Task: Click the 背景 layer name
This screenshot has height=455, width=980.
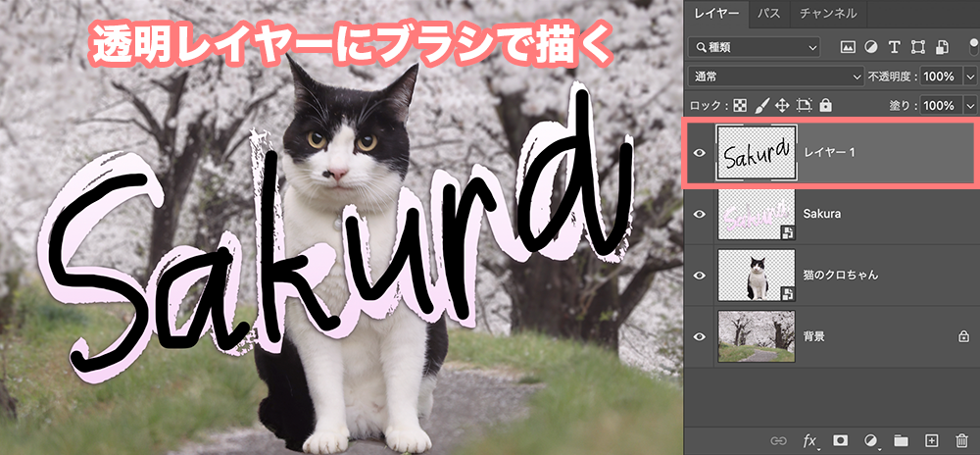Action: (813, 336)
